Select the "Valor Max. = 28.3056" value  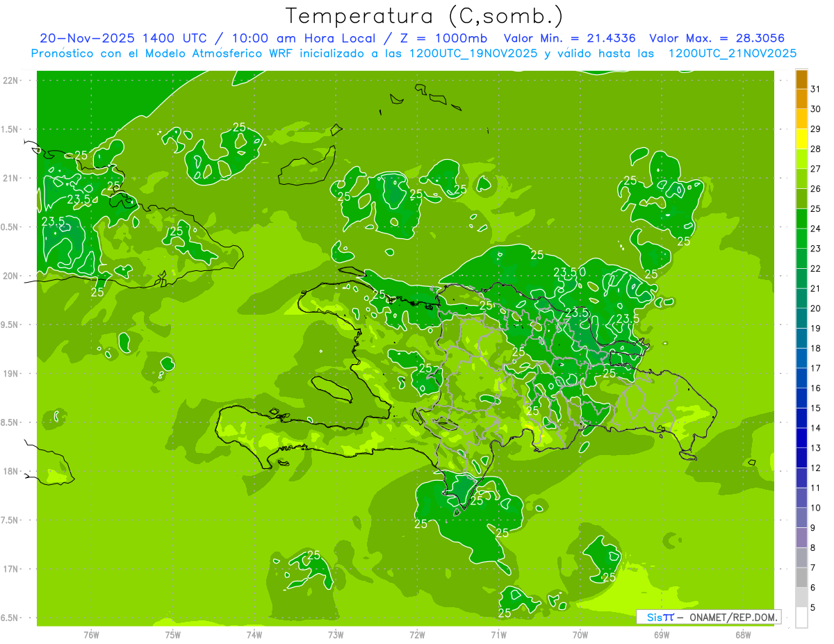(x=717, y=38)
